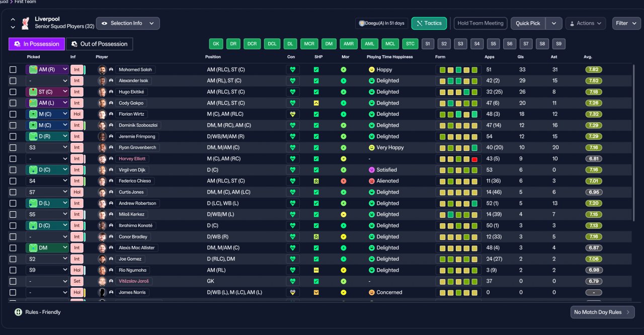Open the No Match Day Rules button
The height and width of the screenshot is (335, 644).
click(602, 312)
